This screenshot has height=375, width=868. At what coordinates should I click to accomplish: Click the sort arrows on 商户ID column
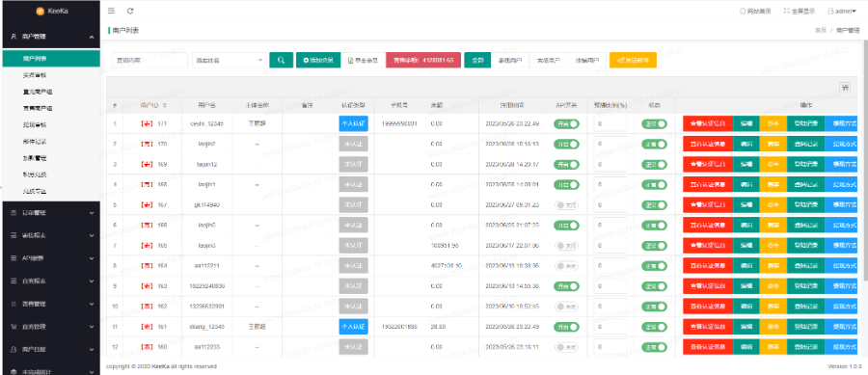click(164, 105)
